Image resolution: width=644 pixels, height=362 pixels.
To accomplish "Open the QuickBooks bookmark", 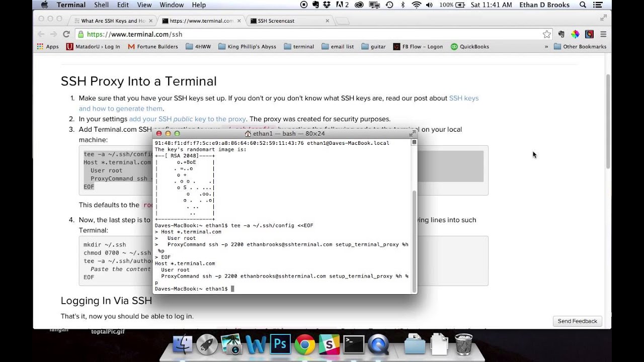I will pos(470,47).
